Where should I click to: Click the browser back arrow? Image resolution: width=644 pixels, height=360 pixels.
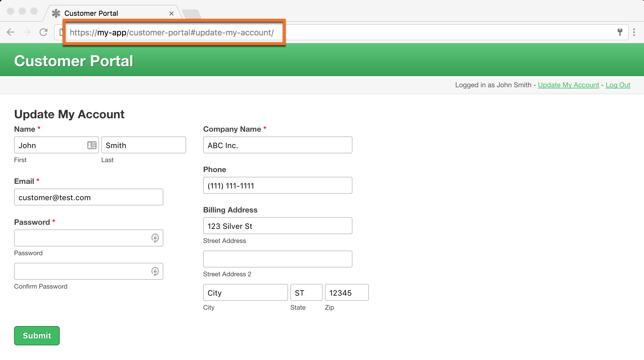click(x=11, y=32)
